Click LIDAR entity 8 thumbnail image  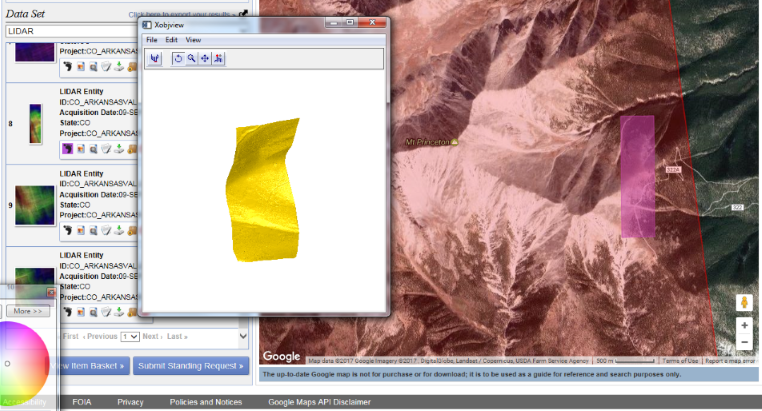click(x=36, y=122)
